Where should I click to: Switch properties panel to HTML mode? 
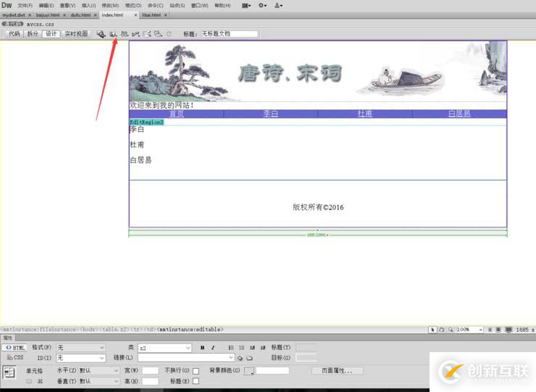point(14,348)
